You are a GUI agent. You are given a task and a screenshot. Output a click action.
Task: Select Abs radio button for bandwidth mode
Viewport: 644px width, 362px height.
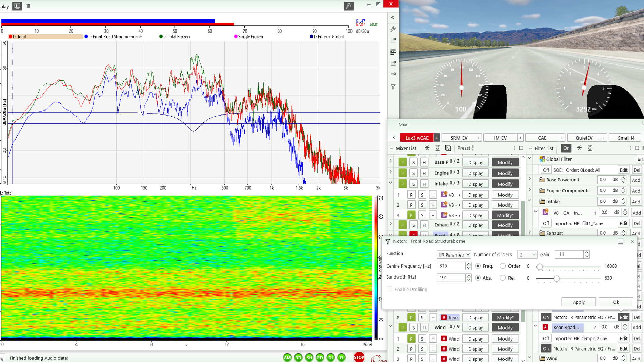click(x=478, y=278)
